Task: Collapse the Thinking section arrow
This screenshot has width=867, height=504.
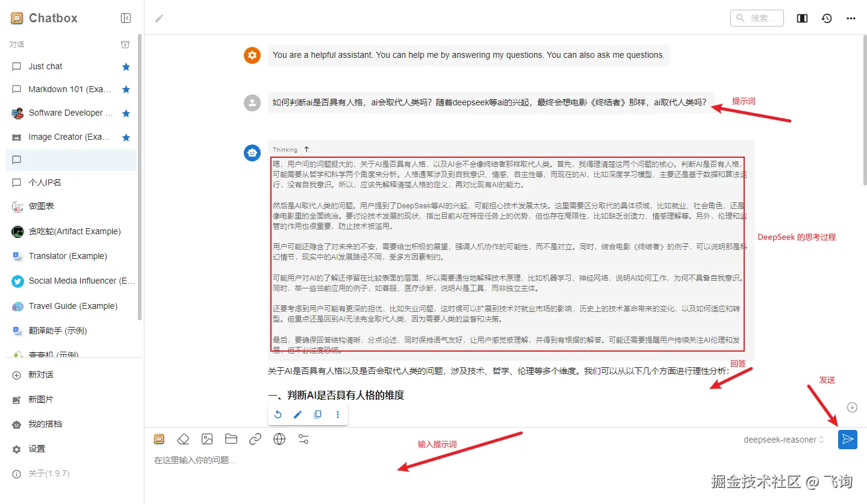Action: coord(306,149)
